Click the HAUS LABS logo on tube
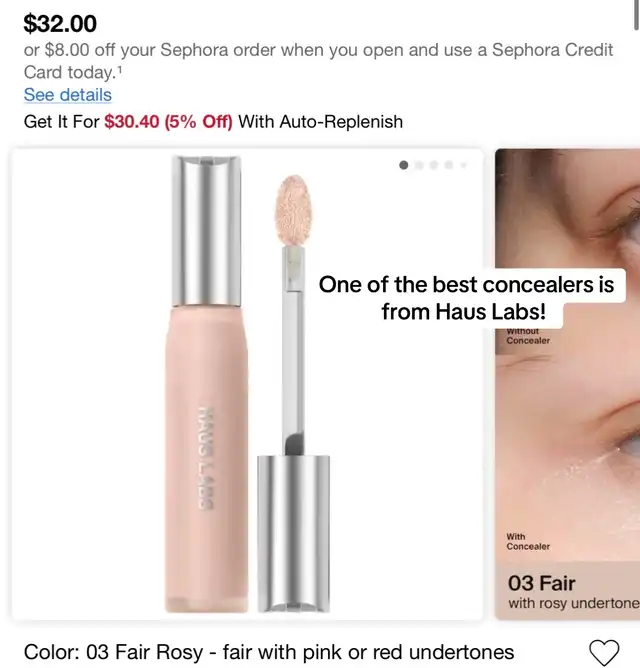 [x=206, y=458]
